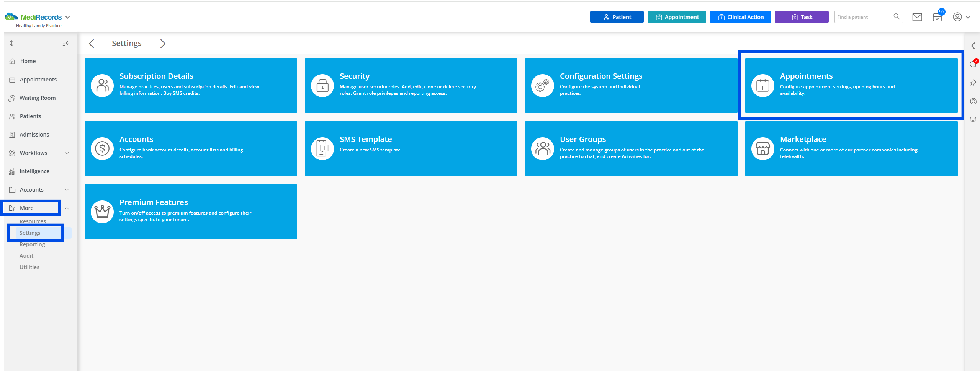Screen dimensions: 980x371
Task: Click the pin icon in the right sidebar
Action: coord(973,83)
